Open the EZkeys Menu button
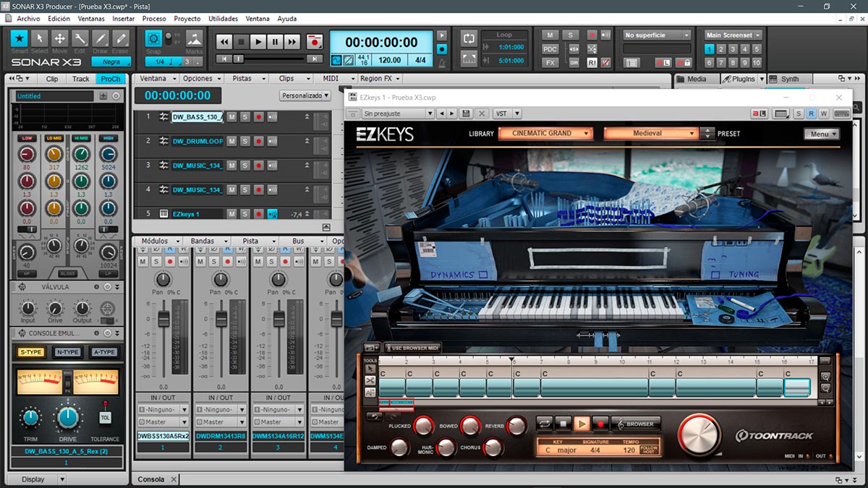 click(x=822, y=134)
